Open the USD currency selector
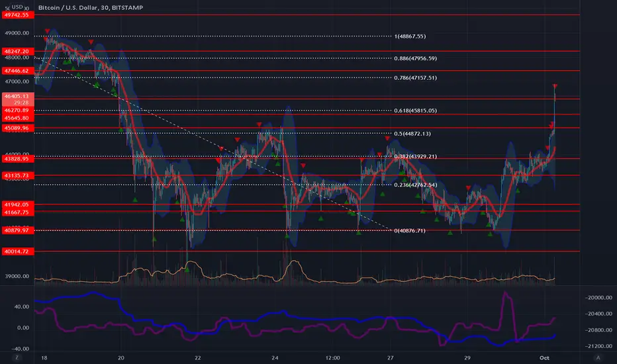Screen dimensions: 617x364 (x=17, y=7)
